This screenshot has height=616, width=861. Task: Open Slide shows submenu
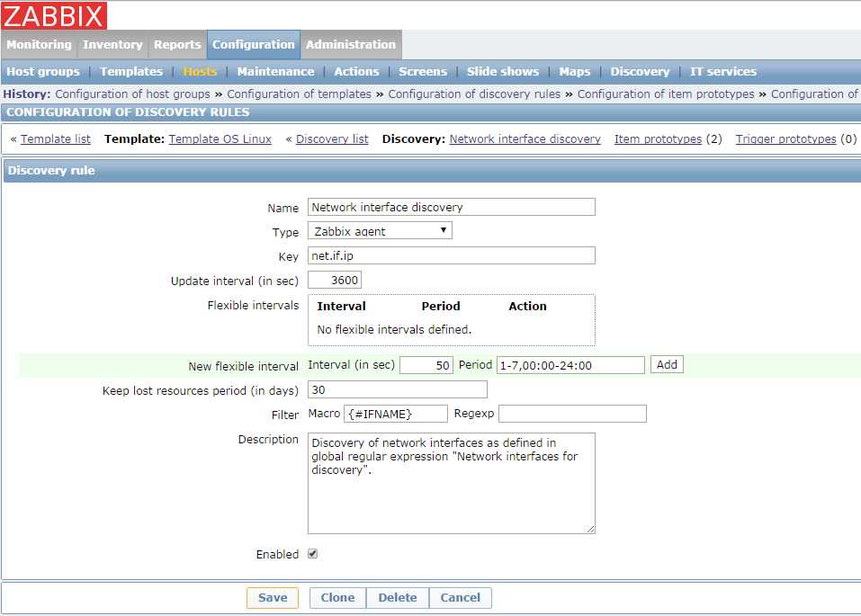coord(502,71)
